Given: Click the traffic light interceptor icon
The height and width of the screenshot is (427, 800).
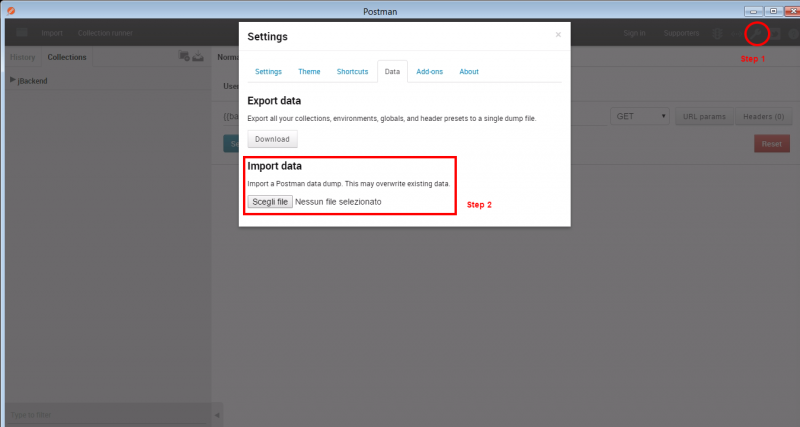Looking at the screenshot, I should (717, 34).
